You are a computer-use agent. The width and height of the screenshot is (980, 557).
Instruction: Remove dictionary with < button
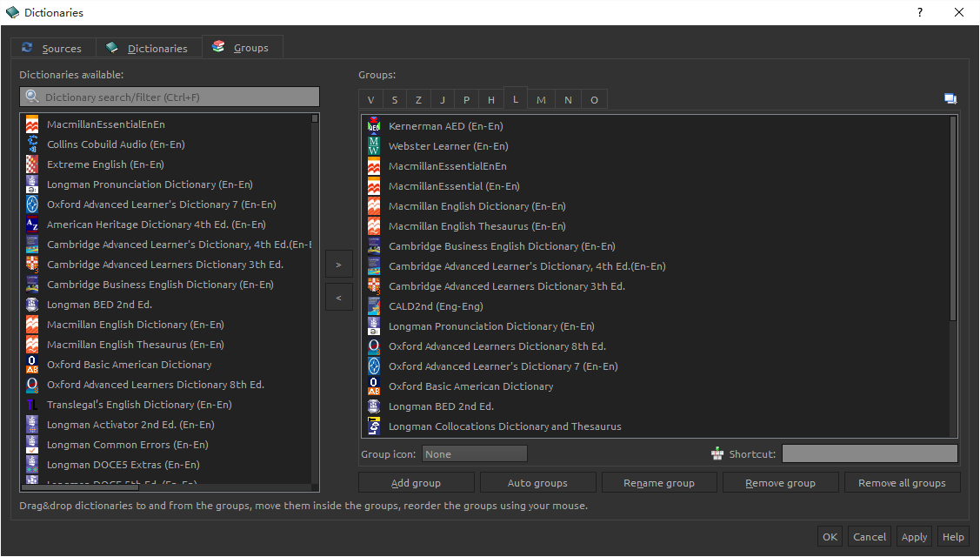coord(339,298)
